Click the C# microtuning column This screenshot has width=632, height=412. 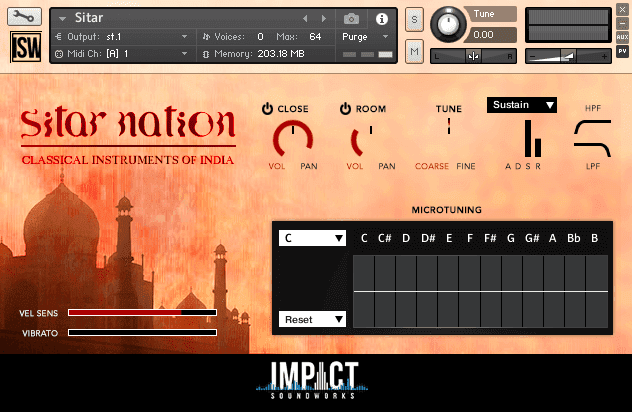coord(385,291)
